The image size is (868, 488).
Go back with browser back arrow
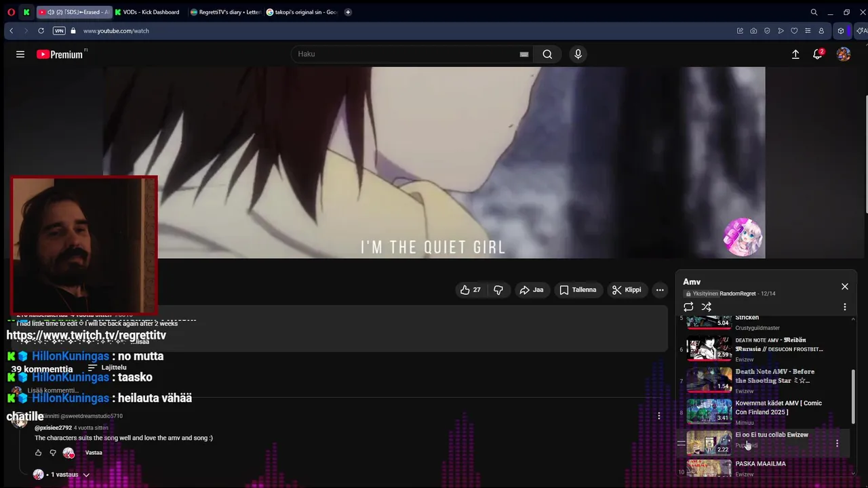11,30
